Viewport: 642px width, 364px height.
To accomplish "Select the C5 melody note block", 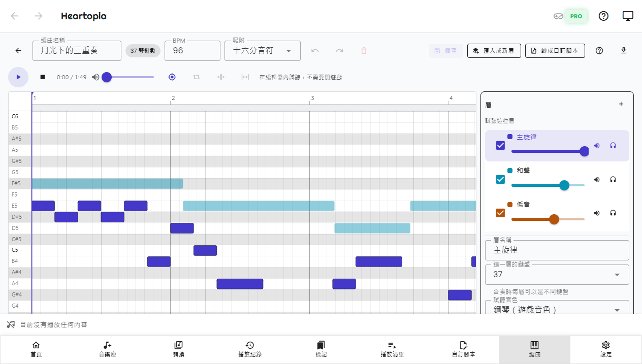I will [x=205, y=250].
